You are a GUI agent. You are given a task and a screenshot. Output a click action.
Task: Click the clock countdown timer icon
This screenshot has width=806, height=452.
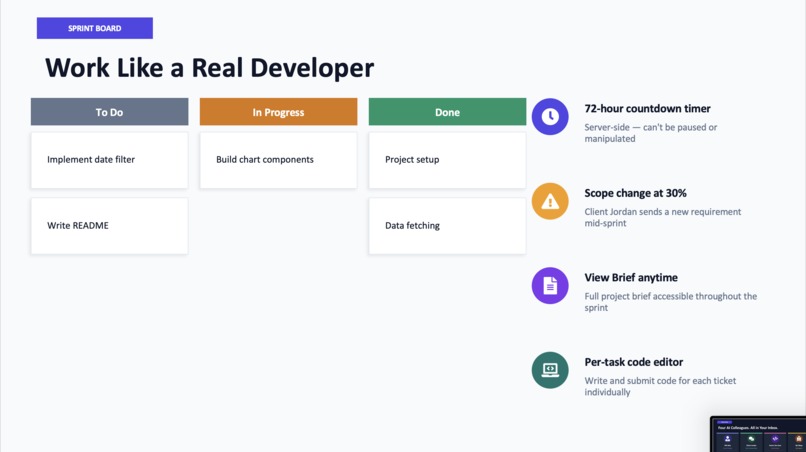click(x=550, y=117)
